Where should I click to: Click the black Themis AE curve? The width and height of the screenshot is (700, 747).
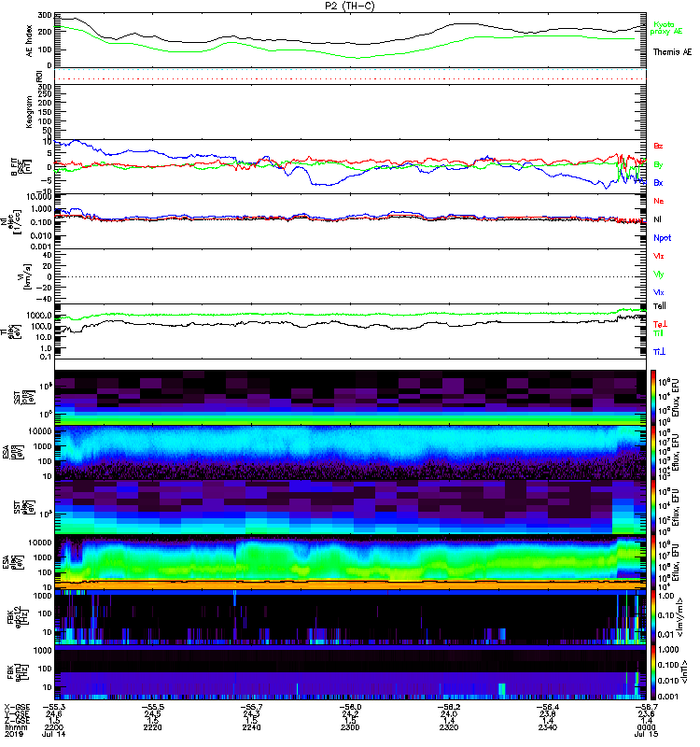350,44
